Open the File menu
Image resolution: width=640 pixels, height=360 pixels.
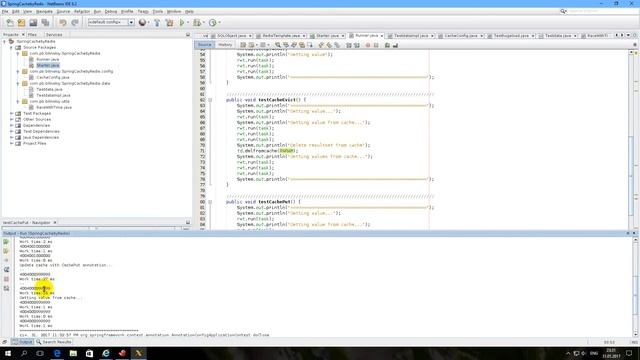[x=5, y=11]
